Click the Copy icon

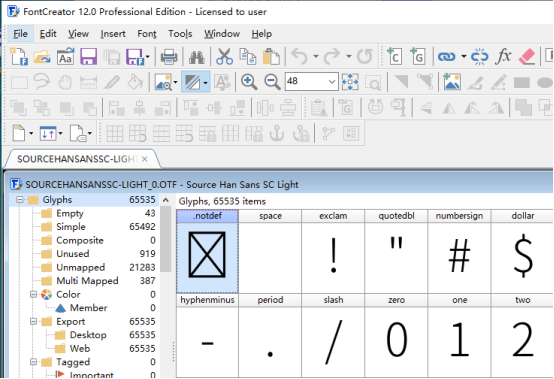(x=248, y=57)
